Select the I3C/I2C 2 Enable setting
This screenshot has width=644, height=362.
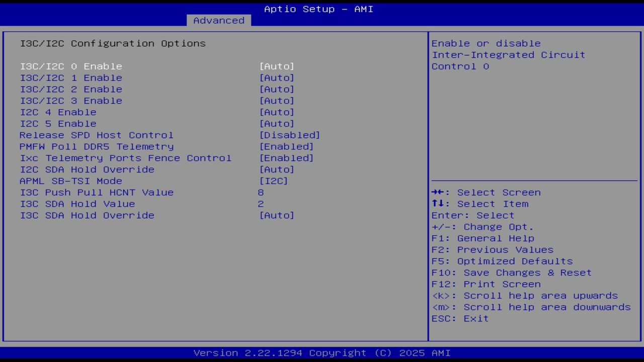70,89
